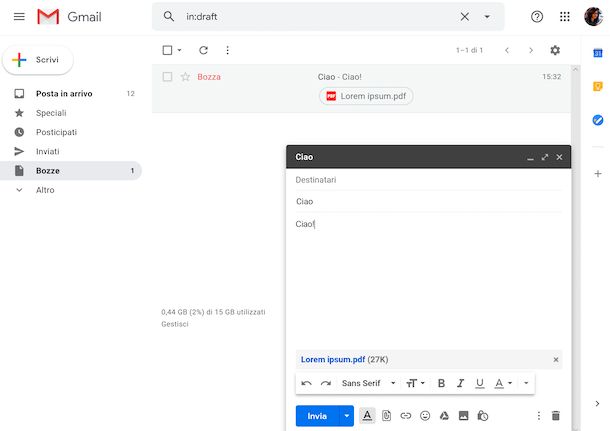Star the Bozza draft message
The width and height of the screenshot is (610, 431).
pyautogui.click(x=185, y=77)
